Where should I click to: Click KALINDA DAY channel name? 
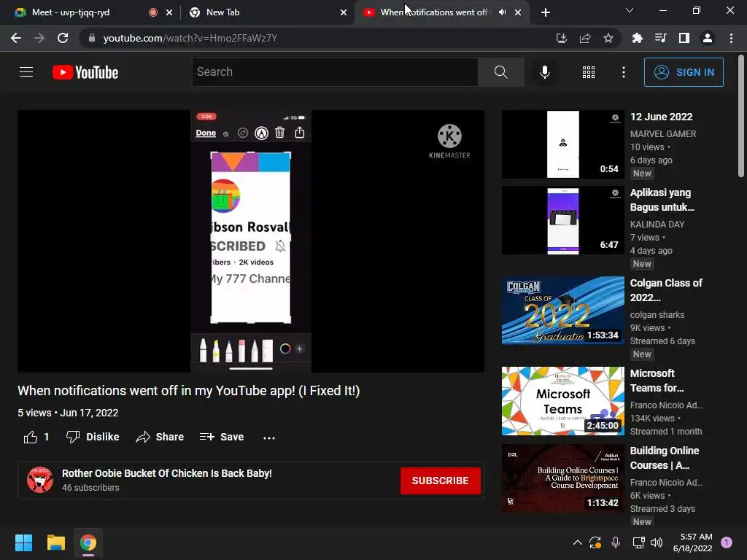[657, 225]
